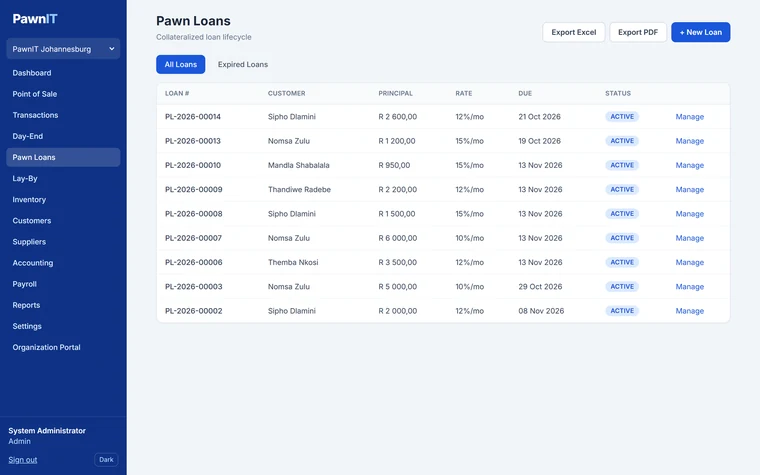The width and height of the screenshot is (760, 475).
Task: Click ACTIVE badge for PL-2026-00007
Action: [x=622, y=238]
